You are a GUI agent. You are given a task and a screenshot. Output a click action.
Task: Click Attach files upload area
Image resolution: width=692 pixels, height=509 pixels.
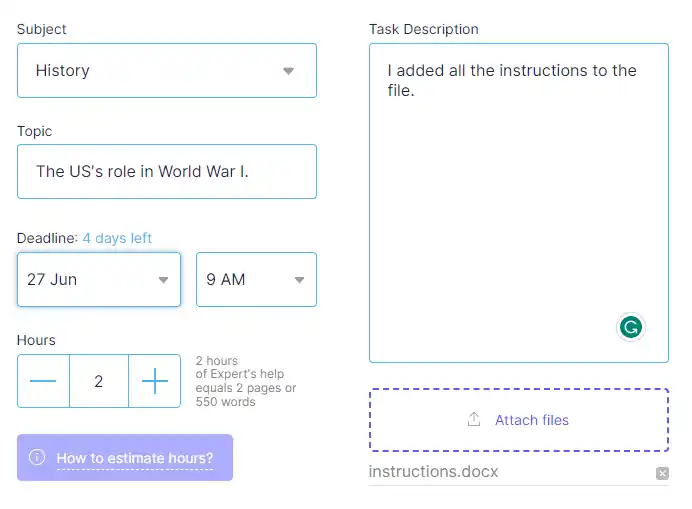(x=519, y=420)
